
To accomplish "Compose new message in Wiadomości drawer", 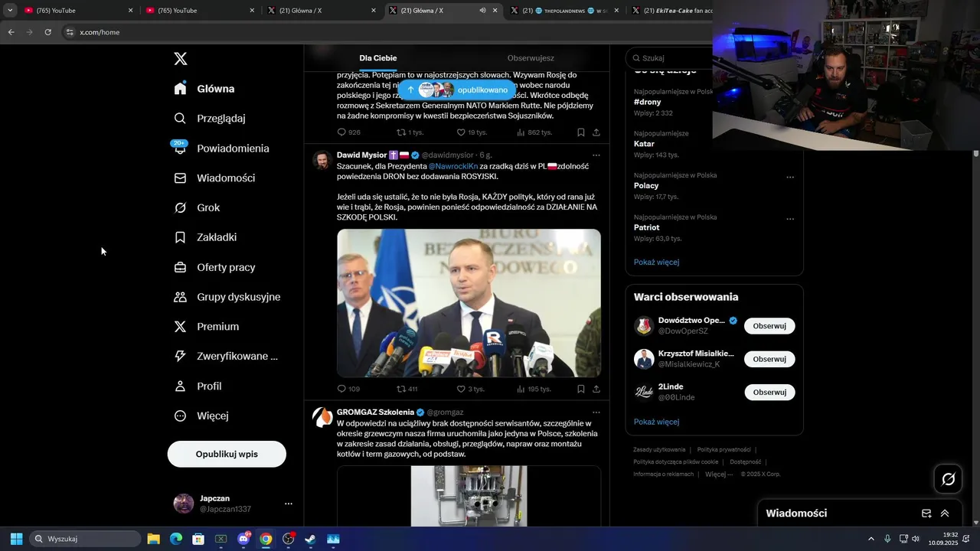I will pyautogui.click(x=926, y=514).
